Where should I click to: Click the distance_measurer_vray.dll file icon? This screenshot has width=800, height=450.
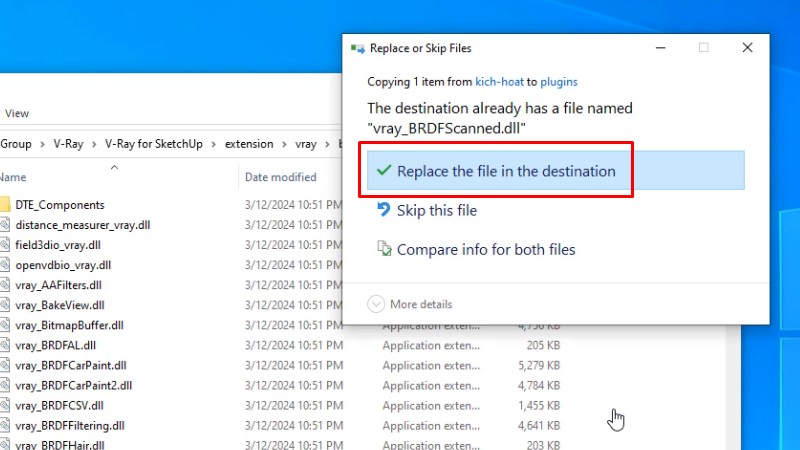(x=5, y=224)
